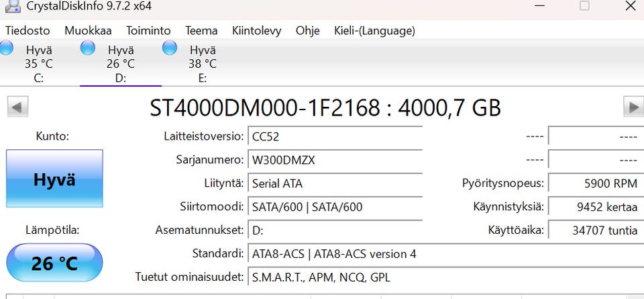The image size is (644, 299).
Task: Click the Käynnistyksiä value 9452 kertaa
Action: click(x=596, y=206)
